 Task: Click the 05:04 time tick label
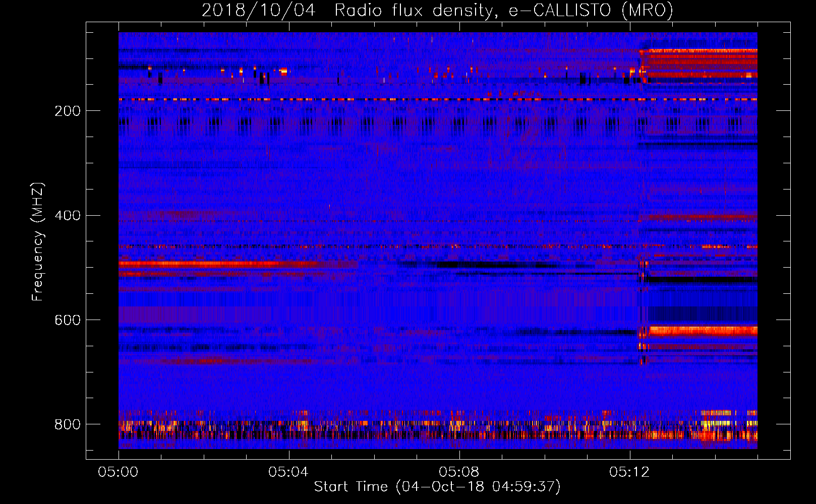pyautogui.click(x=288, y=472)
